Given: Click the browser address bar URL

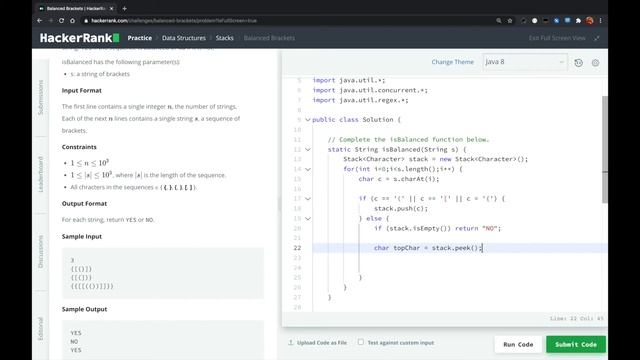Looking at the screenshot, I should (x=174, y=20).
